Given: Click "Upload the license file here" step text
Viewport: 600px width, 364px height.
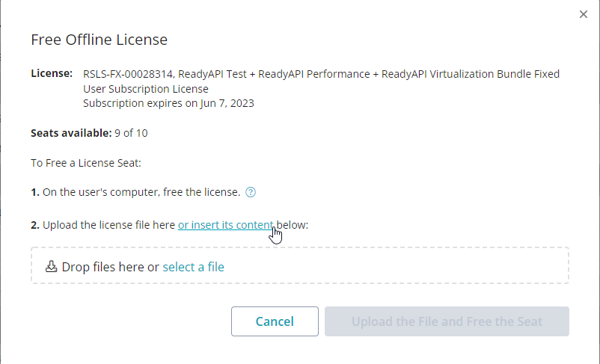Looking at the screenshot, I should 108,225.
